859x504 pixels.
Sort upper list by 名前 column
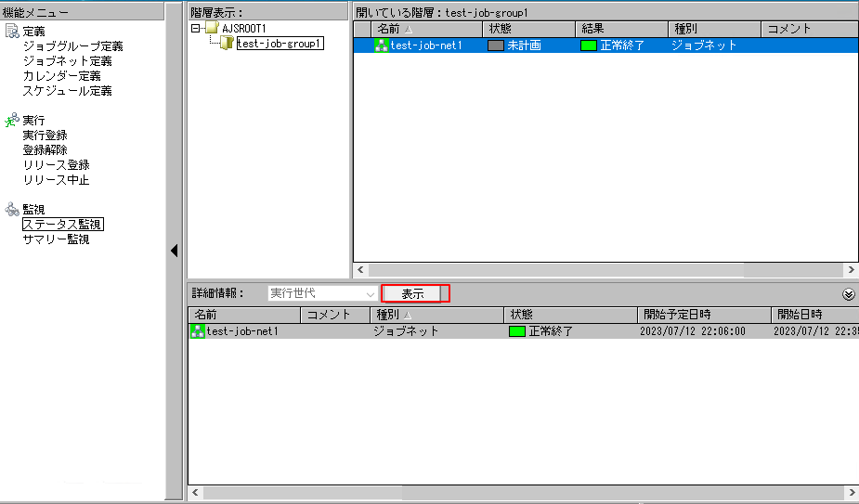[x=427, y=29]
